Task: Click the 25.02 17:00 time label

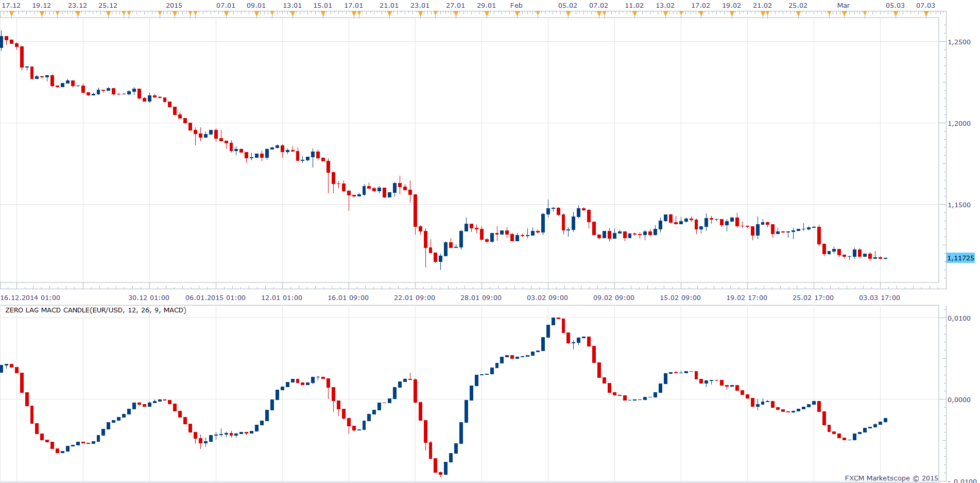Action: 813,298
